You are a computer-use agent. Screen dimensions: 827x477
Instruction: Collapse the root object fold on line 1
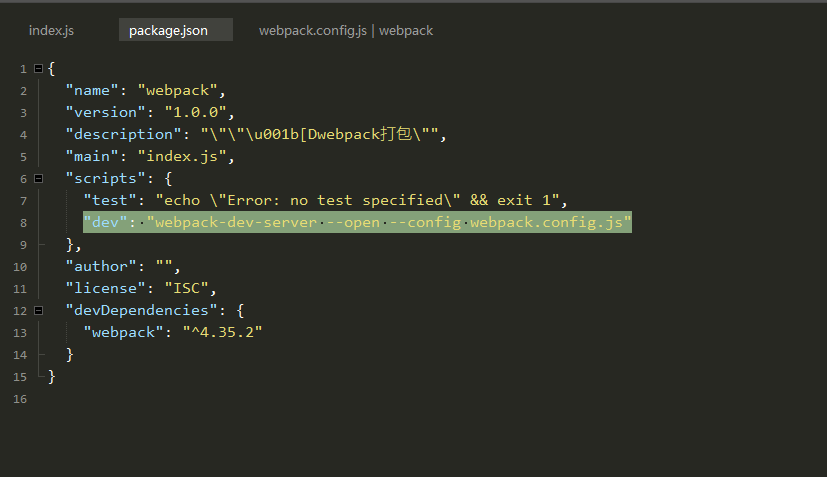coord(39,69)
